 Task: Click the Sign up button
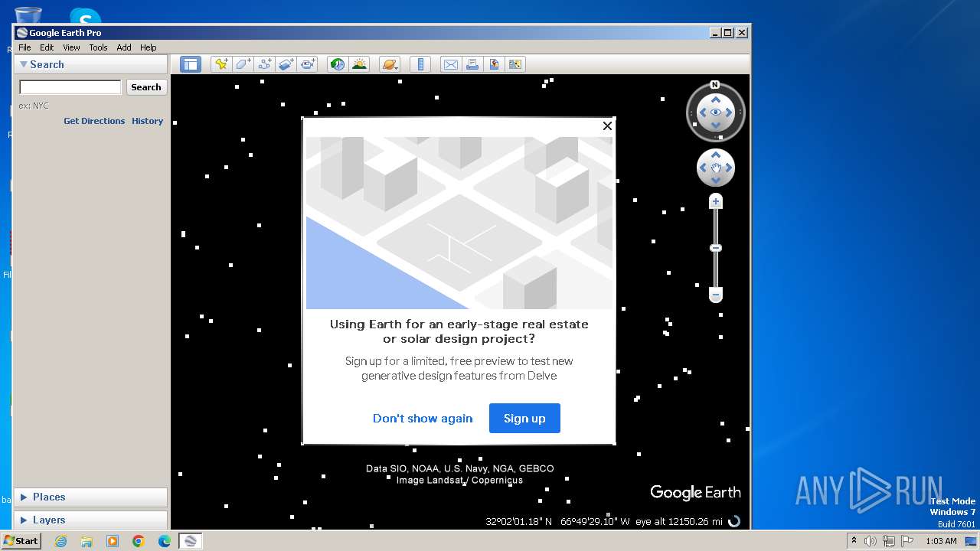pos(524,418)
